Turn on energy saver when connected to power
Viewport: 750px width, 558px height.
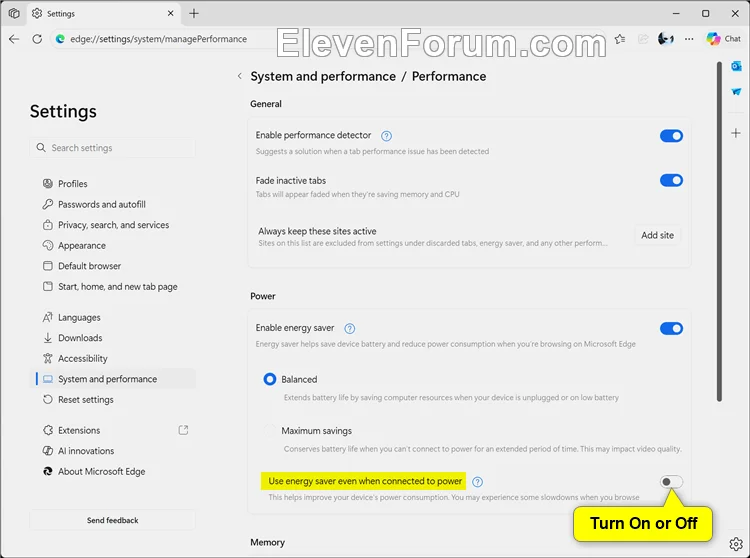(x=671, y=481)
